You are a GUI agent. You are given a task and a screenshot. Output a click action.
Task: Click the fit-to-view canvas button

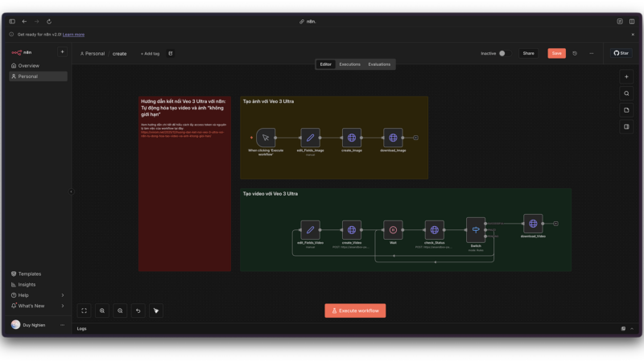click(x=84, y=311)
